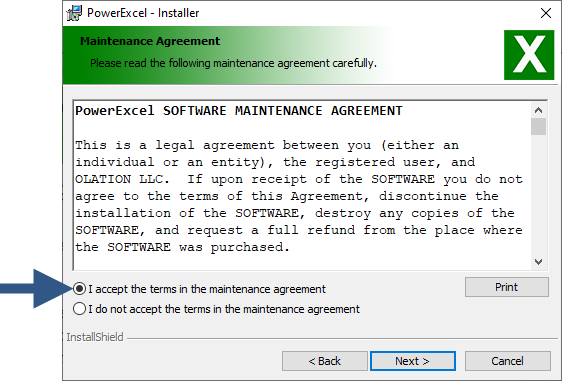Click the "I accept the terms" label text
Viewport: 562px width, 381px height.
pos(207,289)
